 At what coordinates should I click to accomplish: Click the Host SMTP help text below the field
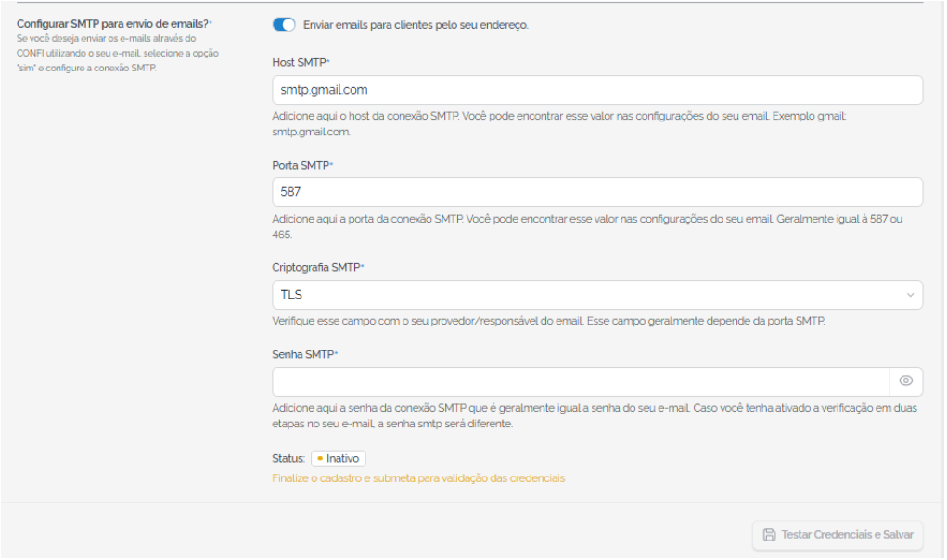pos(558,123)
